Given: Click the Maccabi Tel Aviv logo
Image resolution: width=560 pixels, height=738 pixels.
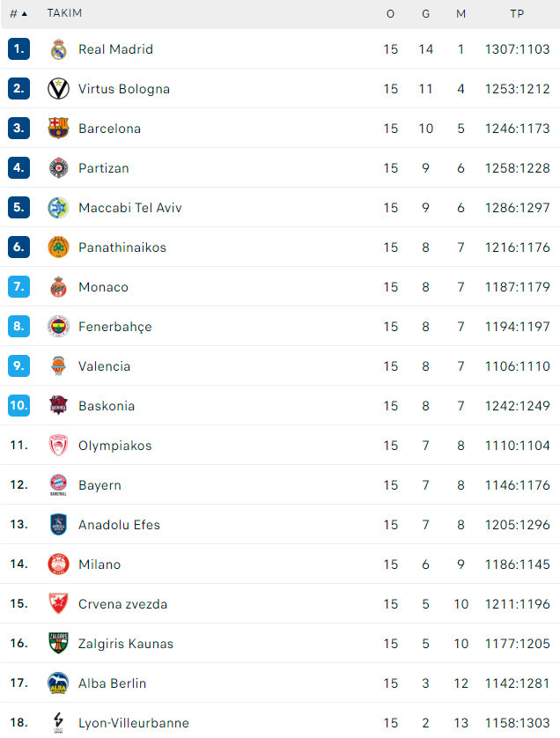Looking at the screenshot, I should click(58, 208).
